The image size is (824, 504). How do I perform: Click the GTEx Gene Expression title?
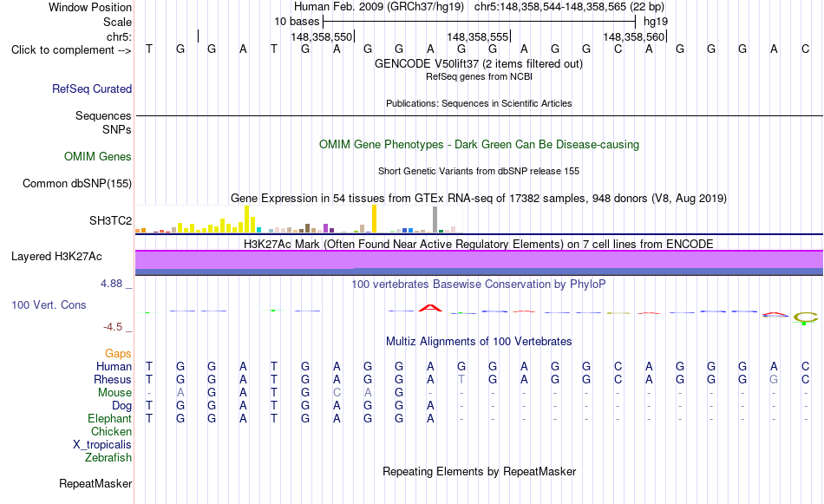click(479, 198)
